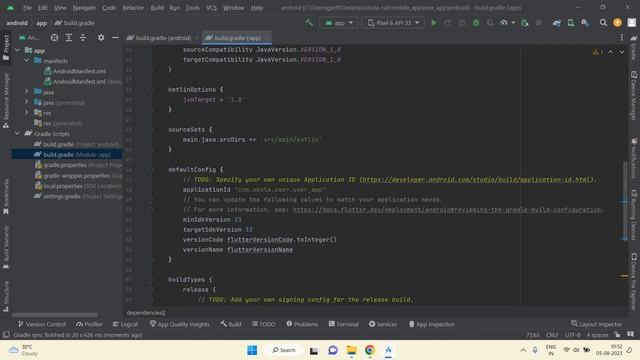Image resolution: width=640 pixels, height=360 pixels.
Task: Toggle Running Devices panel on right edge
Action: (x=634, y=215)
